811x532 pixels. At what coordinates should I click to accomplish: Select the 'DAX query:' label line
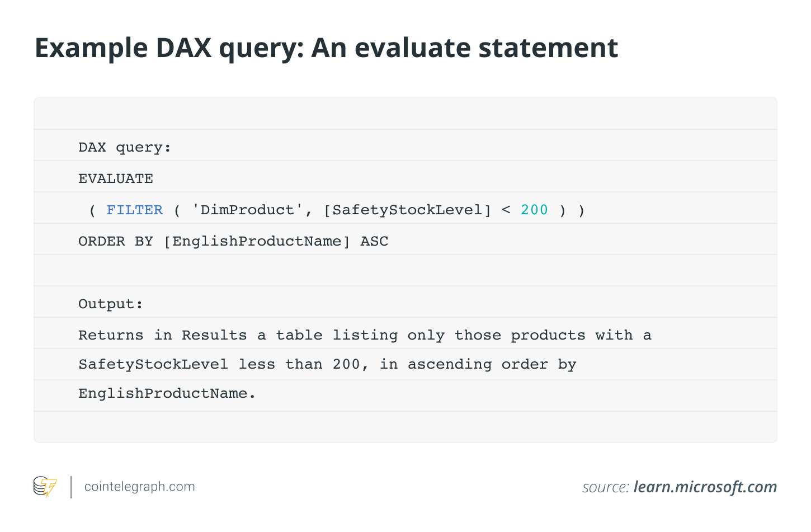point(124,147)
